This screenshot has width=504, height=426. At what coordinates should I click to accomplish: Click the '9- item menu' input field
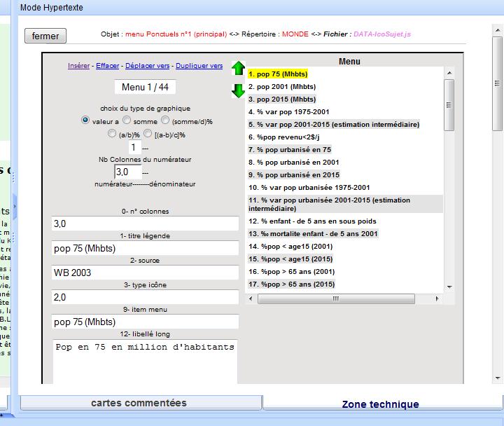point(145,322)
